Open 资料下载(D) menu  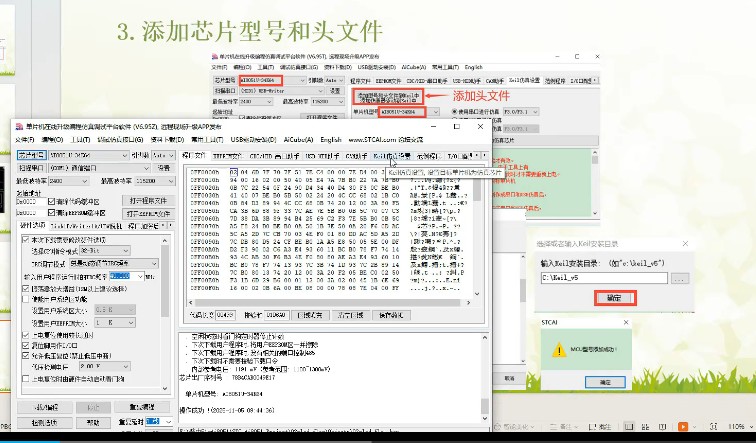[x=167, y=140]
